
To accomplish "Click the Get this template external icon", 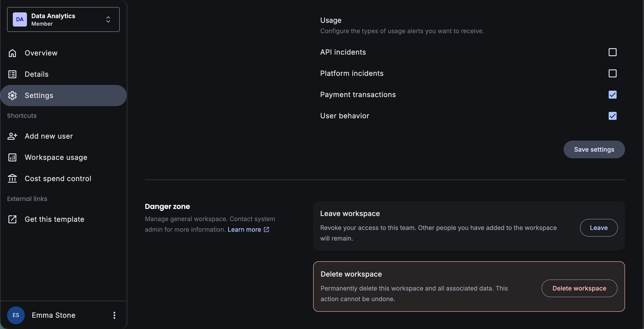I will [x=12, y=219].
